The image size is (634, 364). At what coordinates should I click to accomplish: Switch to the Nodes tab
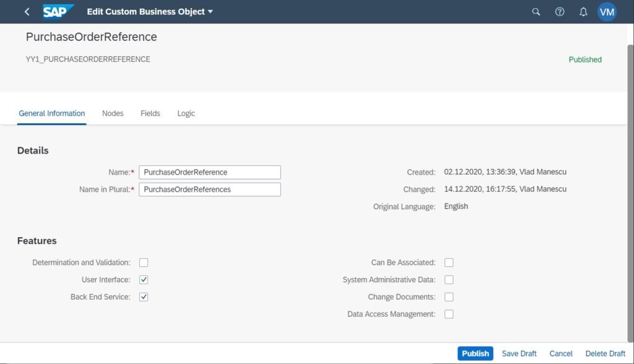(x=113, y=113)
